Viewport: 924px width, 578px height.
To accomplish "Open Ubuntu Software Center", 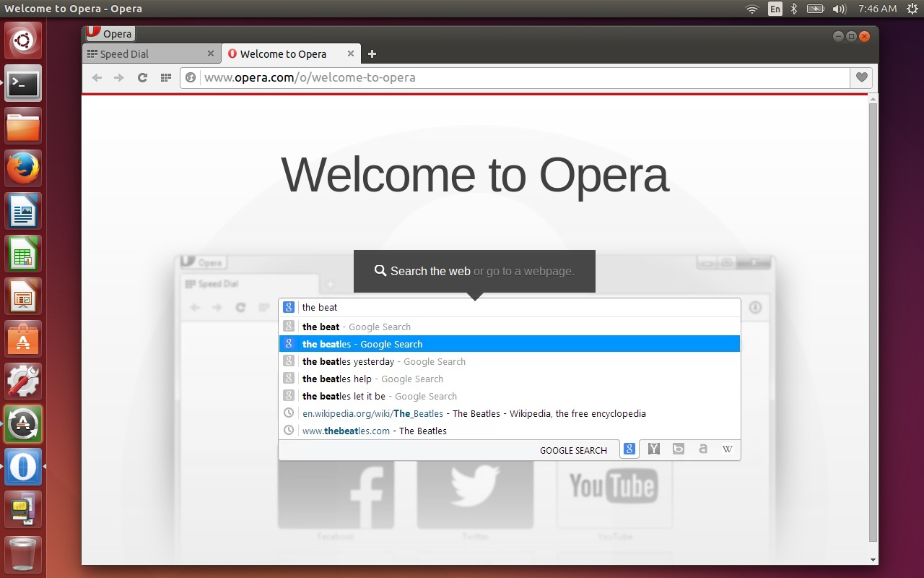I will point(24,339).
